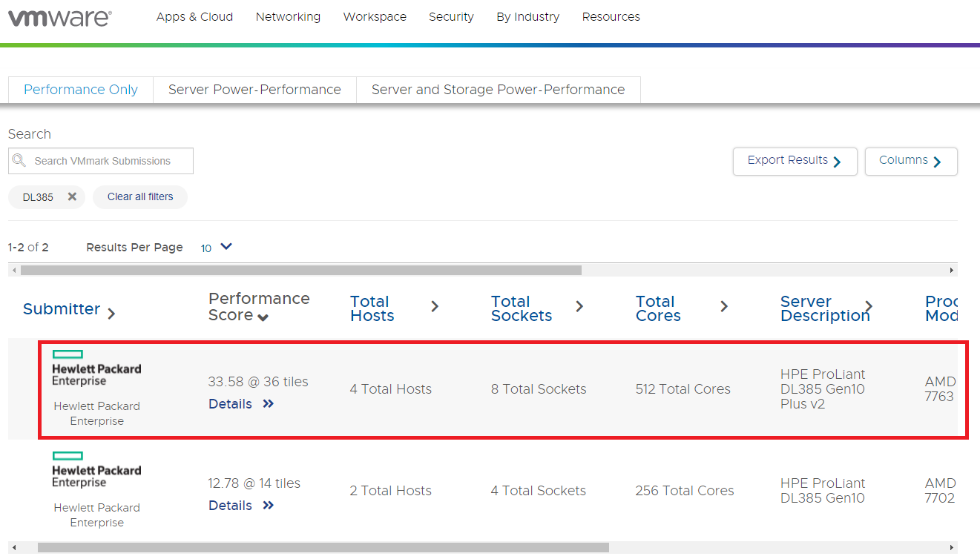The height and width of the screenshot is (559, 980).
Task: Click the double-arrow icon beside Details in the 12.78 row
Action: tap(269, 506)
